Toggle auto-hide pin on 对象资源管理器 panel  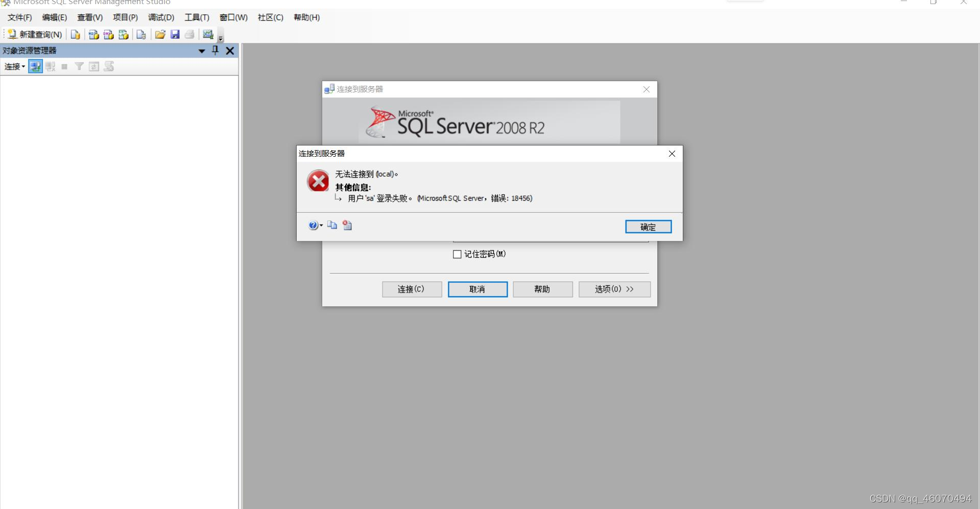[x=215, y=50]
